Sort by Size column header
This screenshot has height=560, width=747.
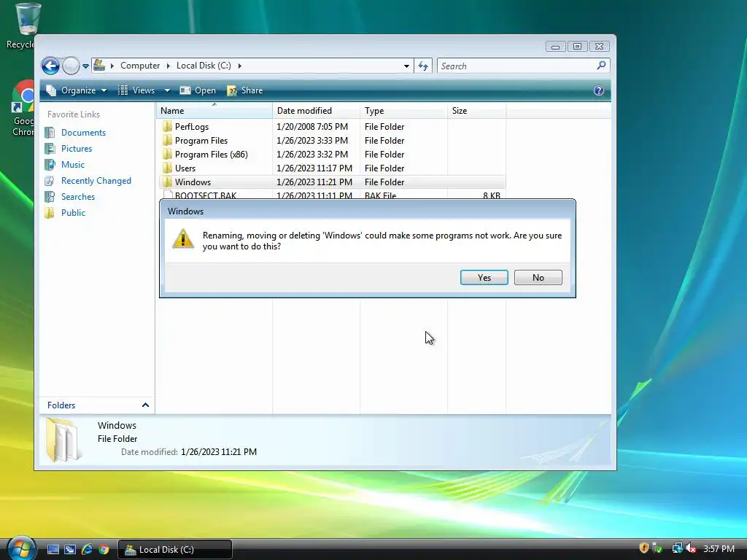[476, 111]
